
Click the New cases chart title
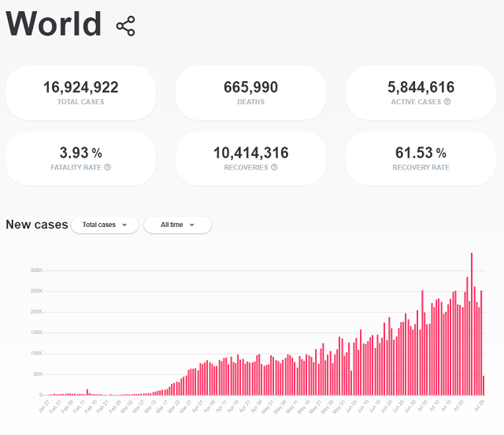point(36,225)
